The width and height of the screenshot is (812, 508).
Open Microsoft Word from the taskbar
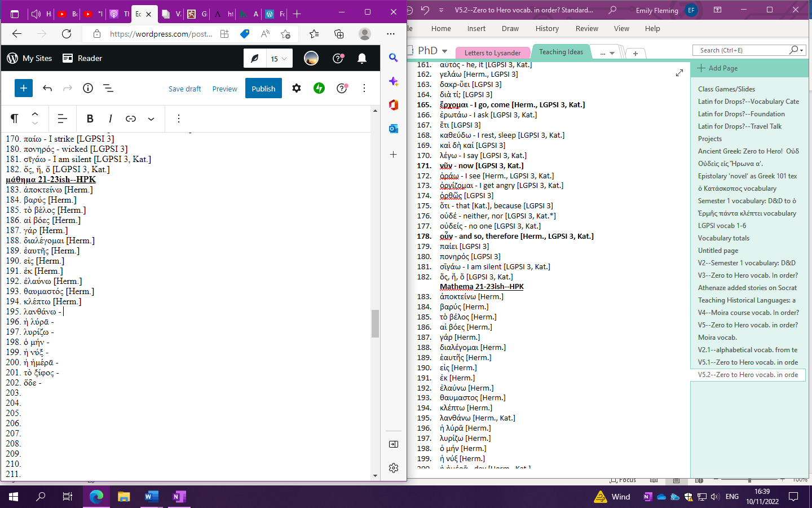pos(151,497)
